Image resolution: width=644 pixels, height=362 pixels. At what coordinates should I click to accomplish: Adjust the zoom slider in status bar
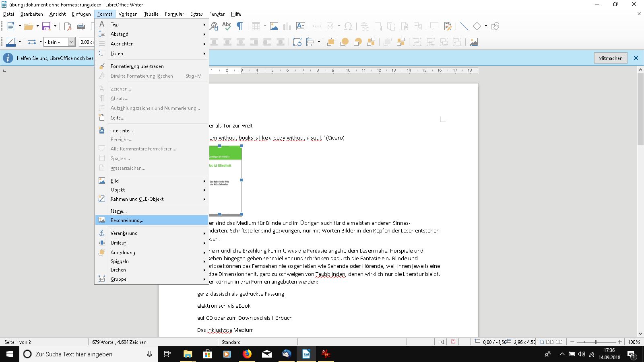pyautogui.click(x=595, y=342)
